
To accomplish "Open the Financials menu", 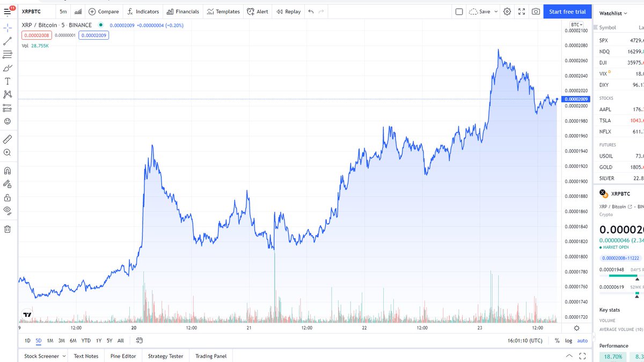I will coord(182,11).
